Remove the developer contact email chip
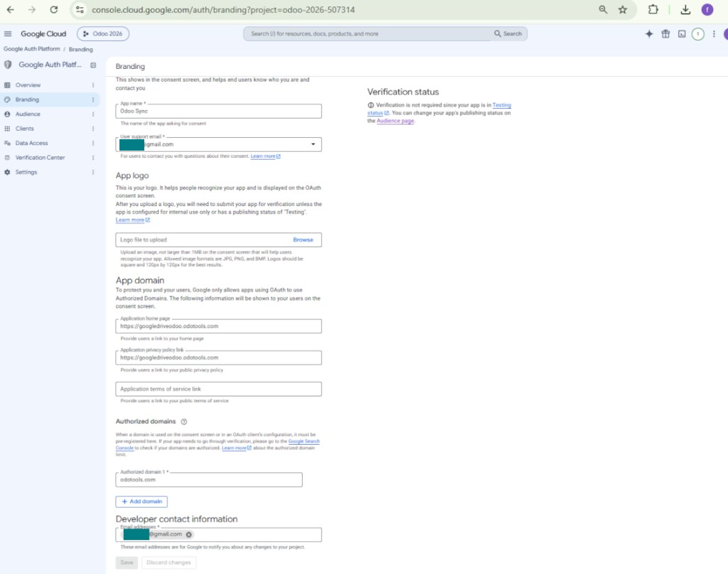 [189, 534]
